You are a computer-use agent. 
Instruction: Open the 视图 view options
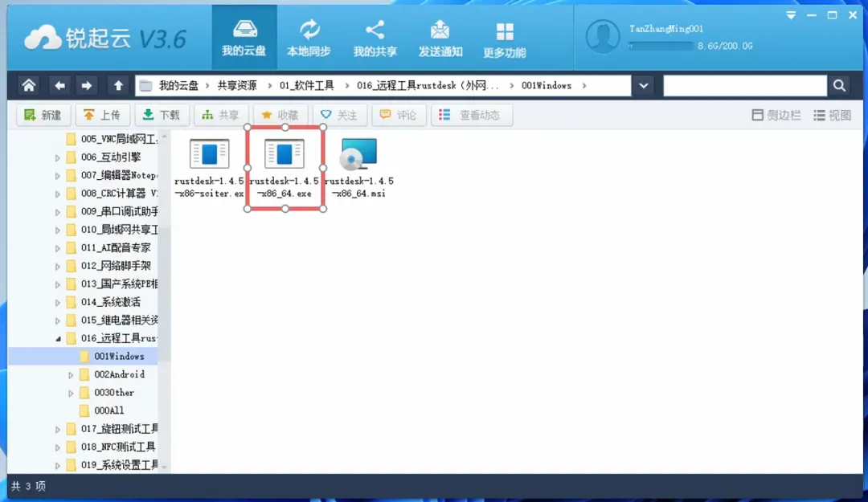tap(832, 115)
